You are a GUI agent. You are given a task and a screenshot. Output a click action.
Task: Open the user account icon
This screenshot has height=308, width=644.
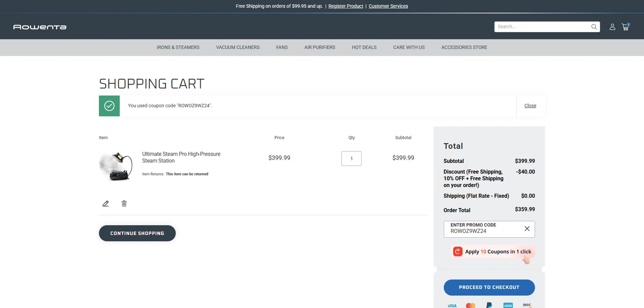pyautogui.click(x=612, y=27)
